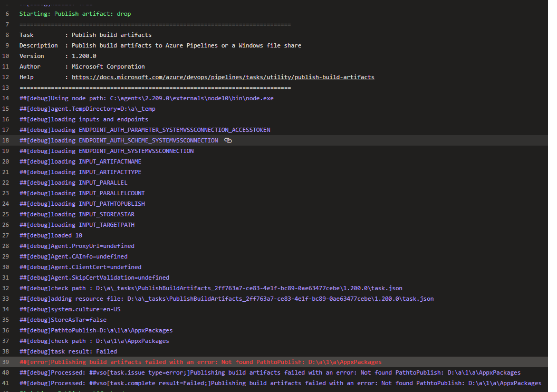Click the task.issue type=error processed line
This screenshot has width=557, height=392.
click(x=270, y=373)
